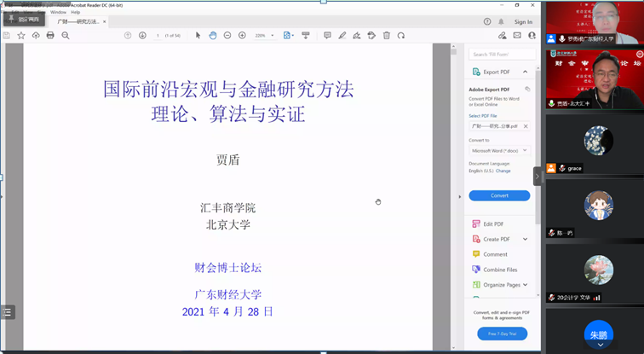Choose the arrow selection tool
The image size is (644, 354).
[x=198, y=35]
